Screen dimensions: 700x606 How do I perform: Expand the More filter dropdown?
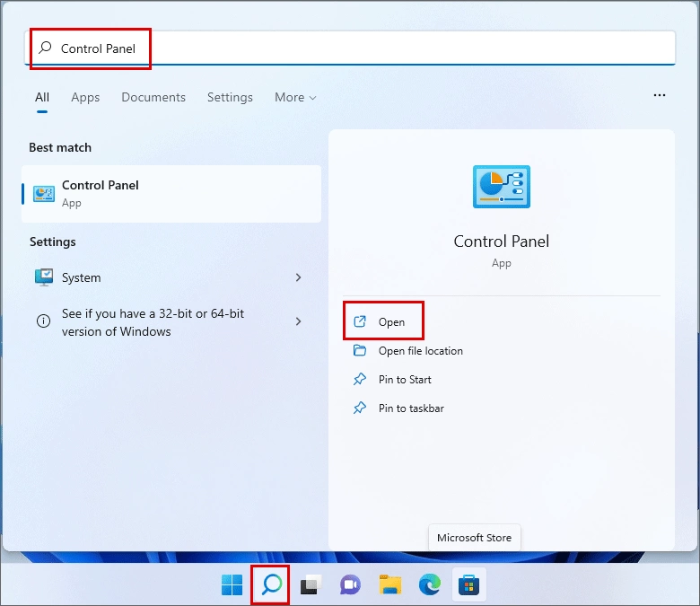coord(295,97)
